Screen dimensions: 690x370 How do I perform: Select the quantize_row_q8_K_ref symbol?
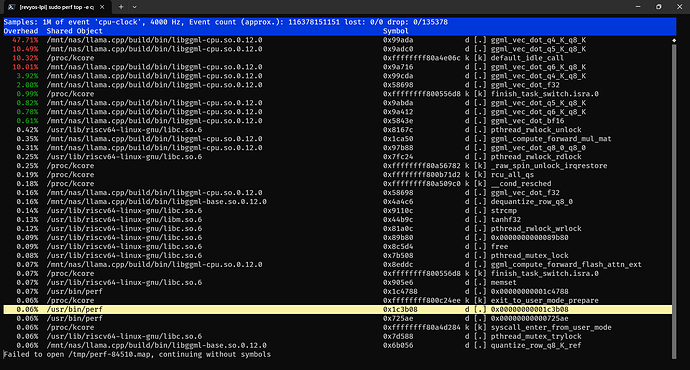(536, 345)
